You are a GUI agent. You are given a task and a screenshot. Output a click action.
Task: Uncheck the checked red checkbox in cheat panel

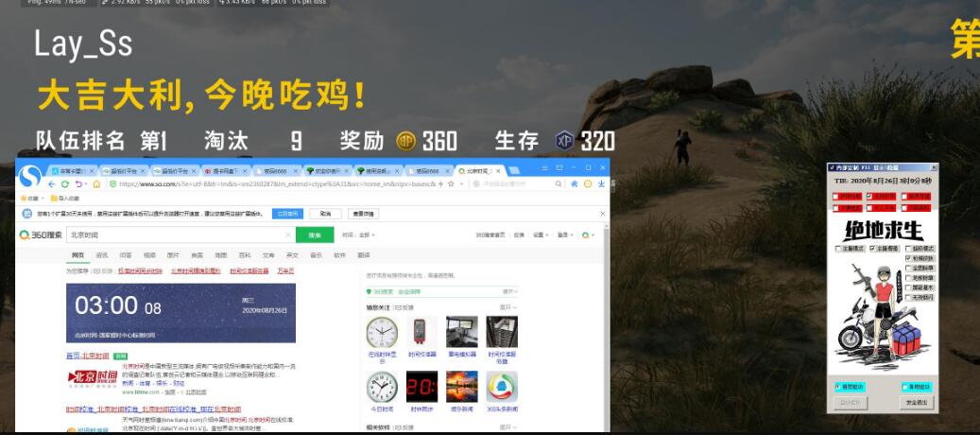pos(868,197)
